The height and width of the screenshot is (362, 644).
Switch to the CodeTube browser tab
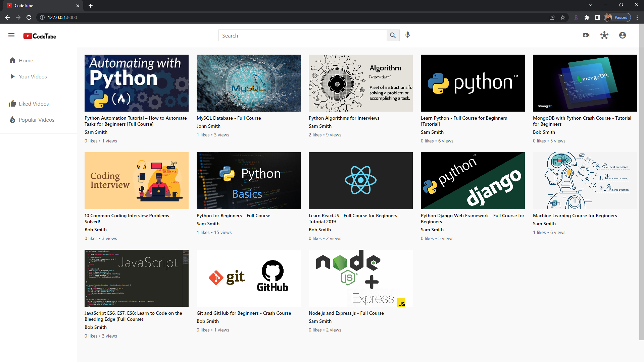click(43, 6)
